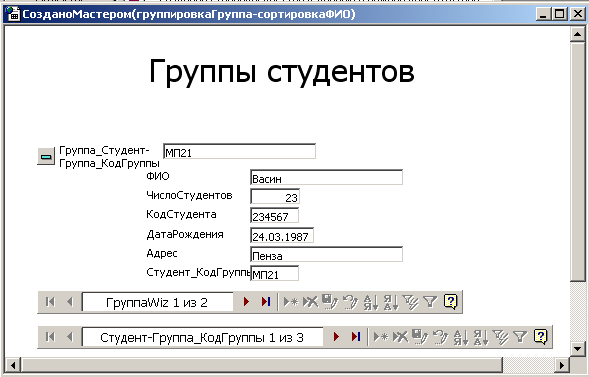
Task: Jump to last record in Студент-Группа_КодГруппы navigator
Action: [356, 337]
